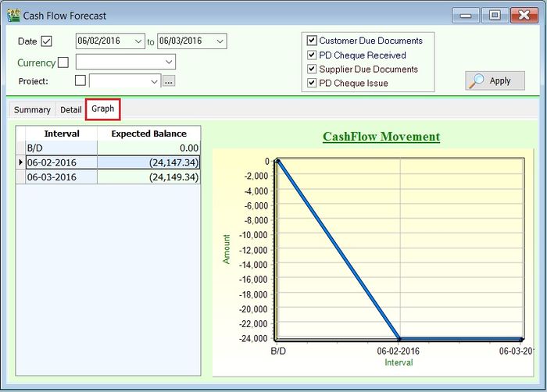Click the Cash Flow Forecast title bar icon
Viewport: 547px width, 392px height.
[13, 15]
